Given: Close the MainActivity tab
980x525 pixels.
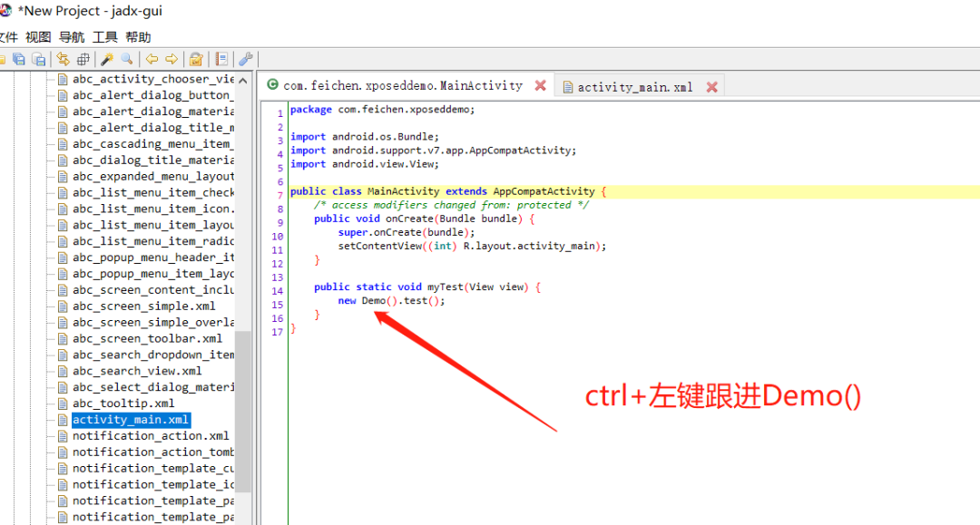Looking at the screenshot, I should (541, 85).
